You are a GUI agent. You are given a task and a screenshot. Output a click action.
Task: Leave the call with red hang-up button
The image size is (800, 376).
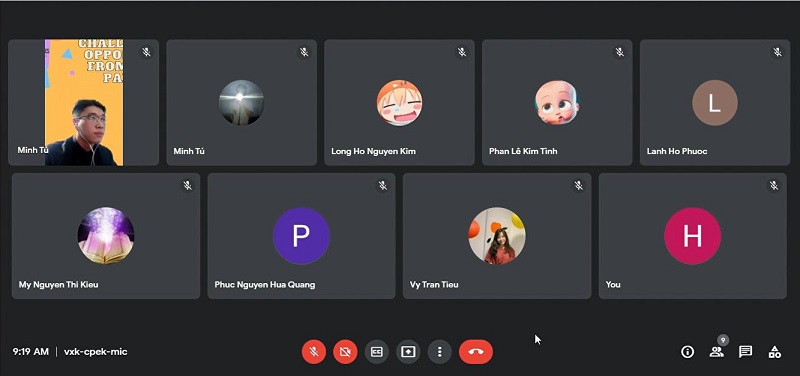tap(476, 352)
